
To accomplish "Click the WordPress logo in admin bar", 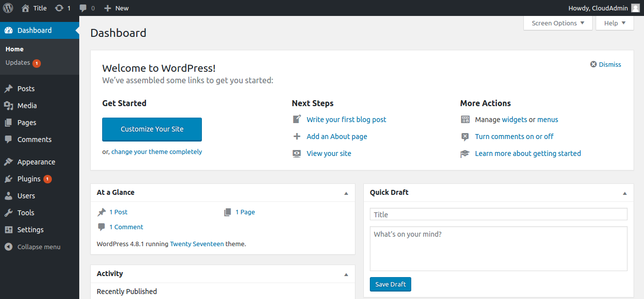I will pos(8,8).
